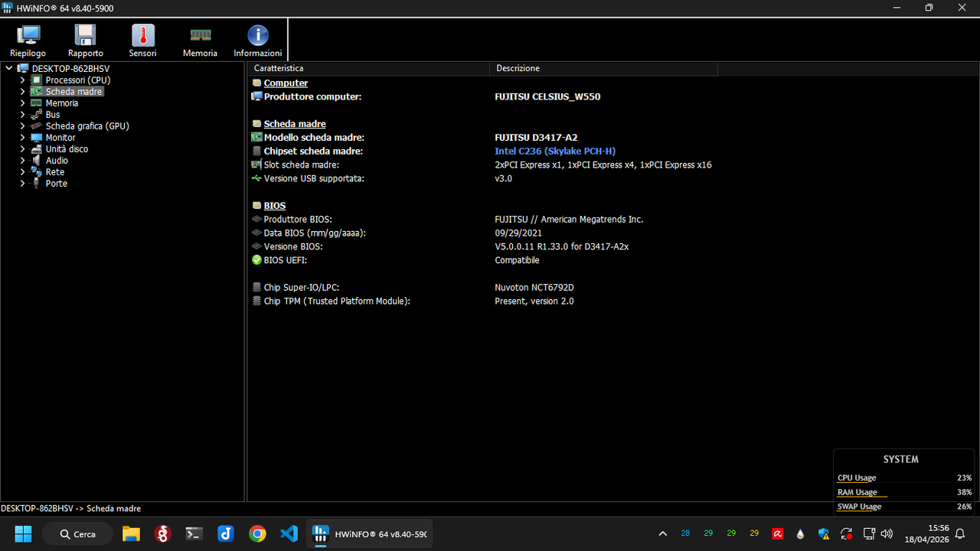Expand the Audio tree node
Screen dimensions: 980x551
pyautogui.click(x=22, y=160)
